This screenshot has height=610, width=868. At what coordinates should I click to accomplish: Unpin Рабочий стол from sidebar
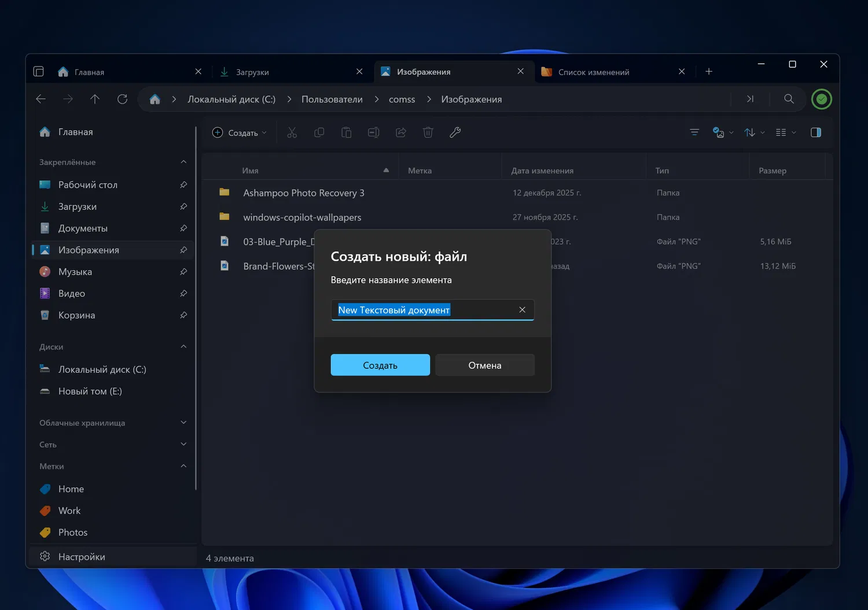click(x=183, y=185)
